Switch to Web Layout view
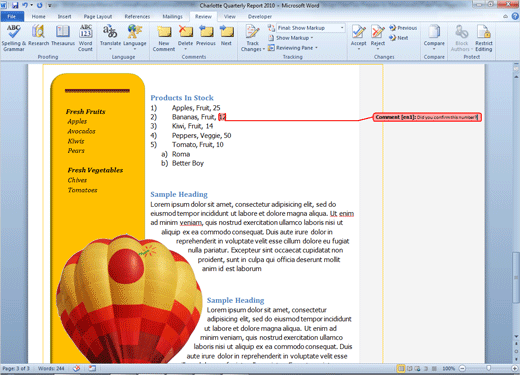 point(417,368)
